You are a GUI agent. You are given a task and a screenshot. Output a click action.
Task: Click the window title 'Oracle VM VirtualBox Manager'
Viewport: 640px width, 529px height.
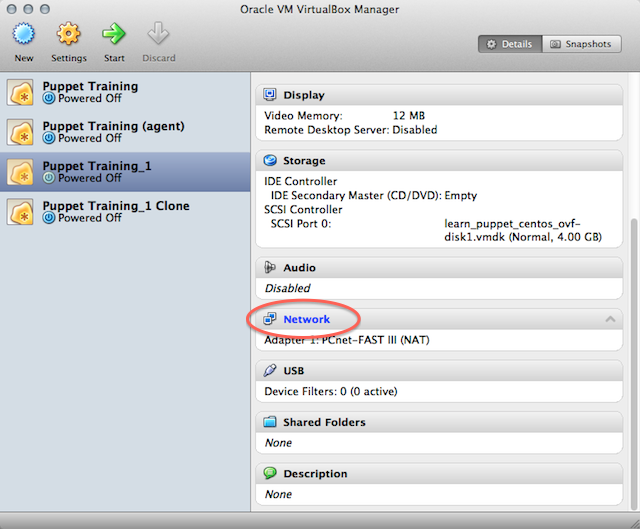pos(320,9)
